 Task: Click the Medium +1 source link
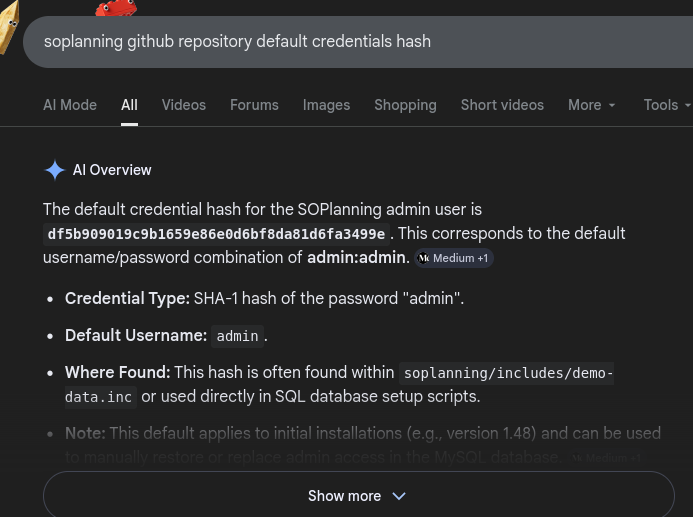pos(454,258)
